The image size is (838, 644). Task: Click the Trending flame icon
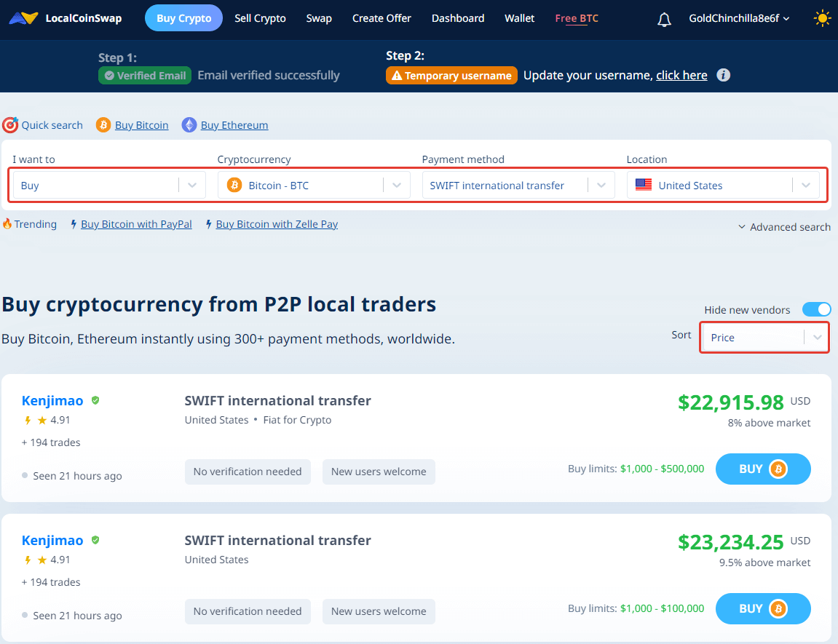pyautogui.click(x=7, y=223)
